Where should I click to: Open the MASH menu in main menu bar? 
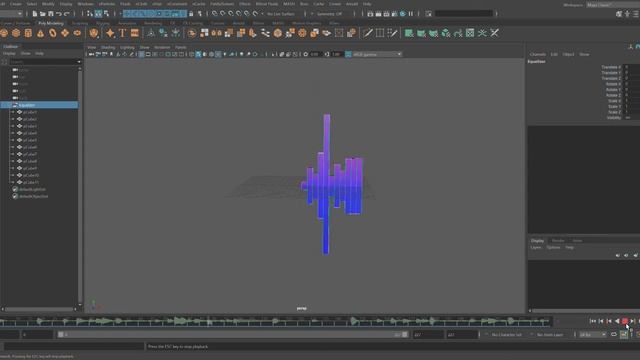pos(289,4)
